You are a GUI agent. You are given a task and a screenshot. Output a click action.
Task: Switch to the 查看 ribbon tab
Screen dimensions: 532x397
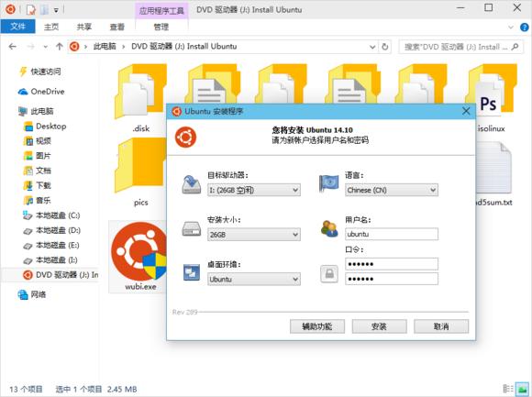point(116,27)
